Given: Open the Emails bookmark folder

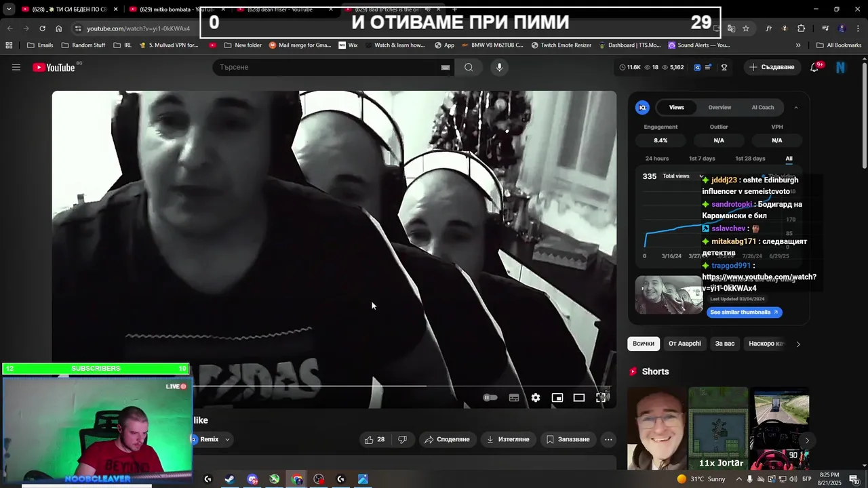Looking at the screenshot, I should point(40,45).
